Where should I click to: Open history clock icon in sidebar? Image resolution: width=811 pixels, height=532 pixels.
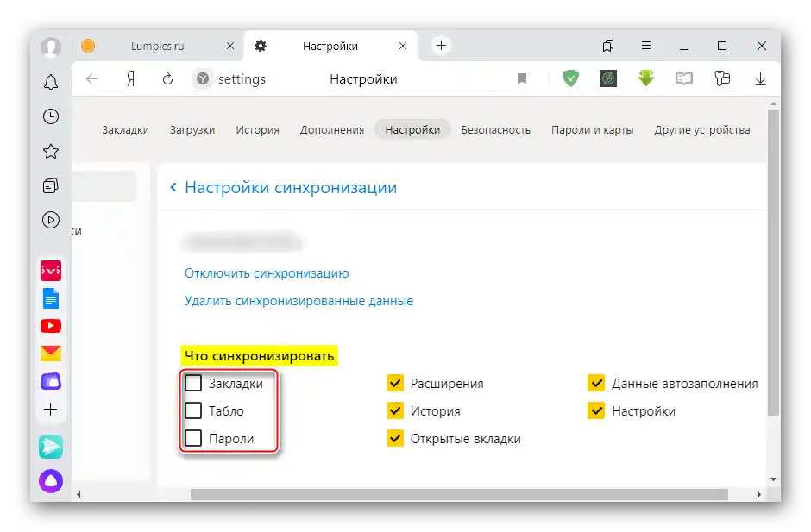click(51, 116)
